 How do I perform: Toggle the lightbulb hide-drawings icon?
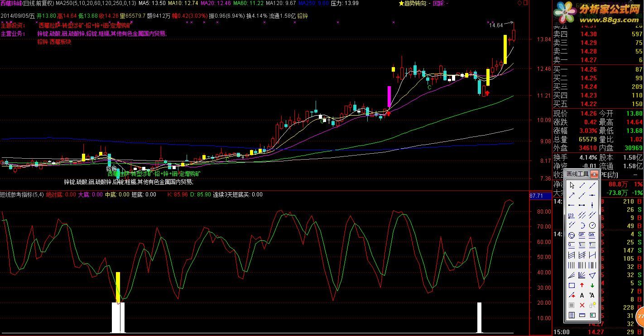coord(592,305)
